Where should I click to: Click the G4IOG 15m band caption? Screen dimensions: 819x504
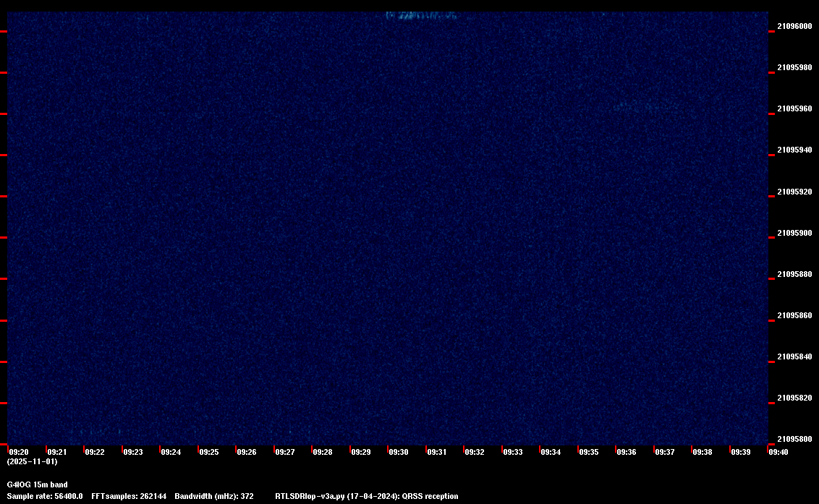(37, 484)
